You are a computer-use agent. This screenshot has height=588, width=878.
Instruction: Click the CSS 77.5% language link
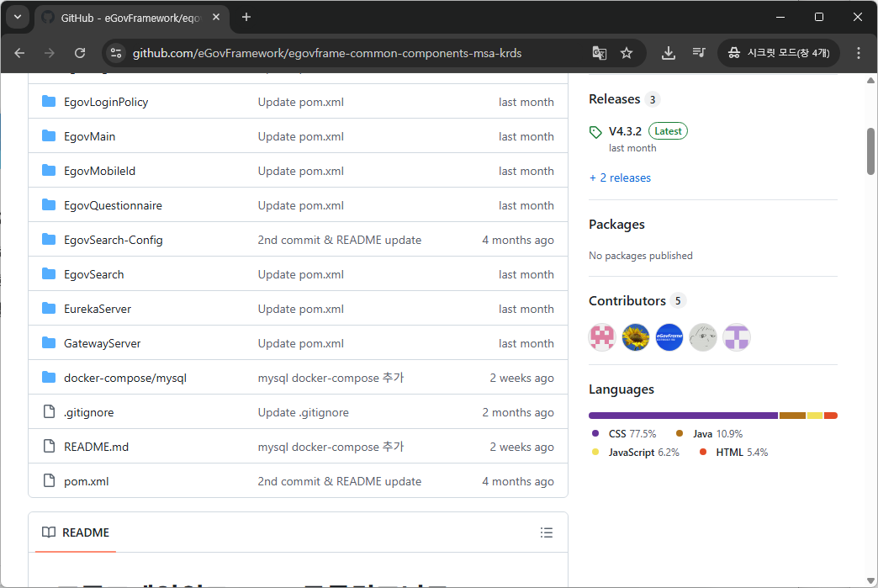click(x=624, y=434)
